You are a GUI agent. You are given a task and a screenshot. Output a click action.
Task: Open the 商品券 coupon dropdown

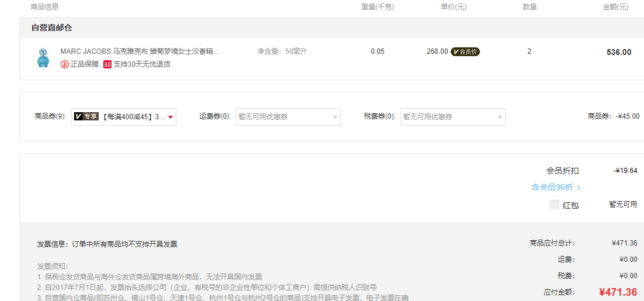(x=124, y=117)
